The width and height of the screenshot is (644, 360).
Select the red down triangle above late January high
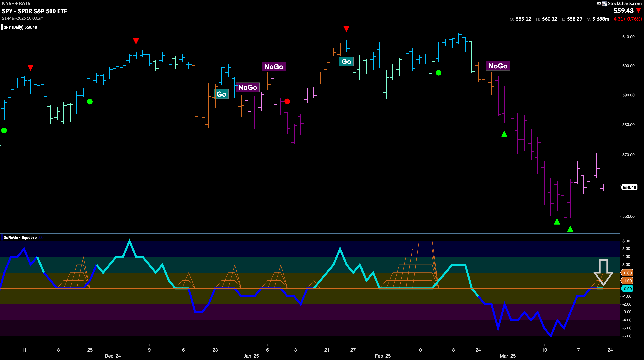pos(346,29)
